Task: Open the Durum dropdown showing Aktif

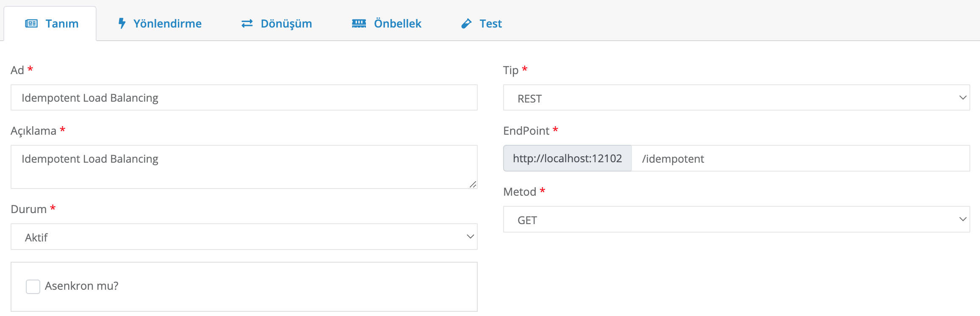Action: pos(244,237)
